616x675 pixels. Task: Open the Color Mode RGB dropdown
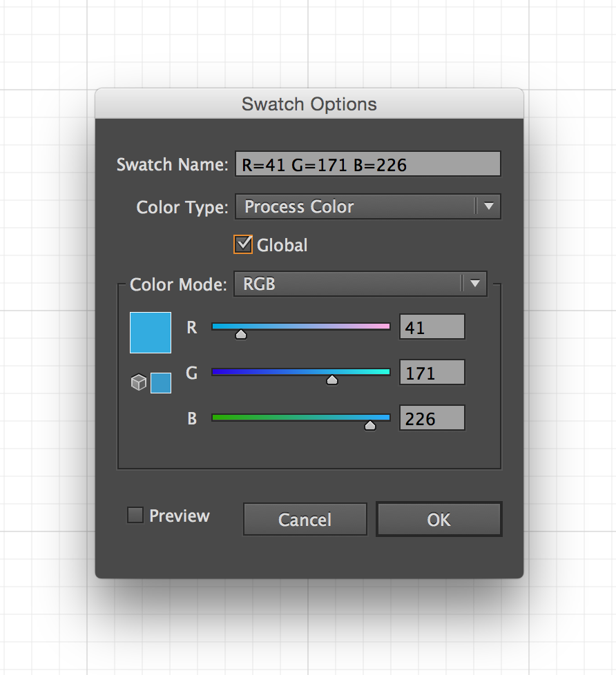(360, 284)
